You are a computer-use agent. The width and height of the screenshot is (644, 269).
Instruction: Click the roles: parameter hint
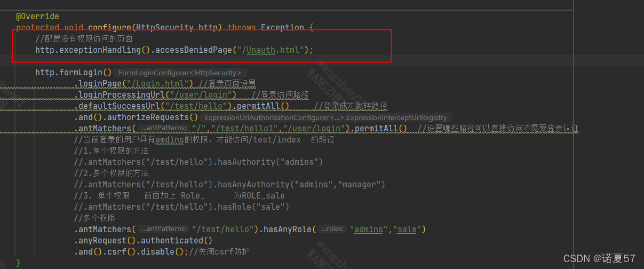332,230
